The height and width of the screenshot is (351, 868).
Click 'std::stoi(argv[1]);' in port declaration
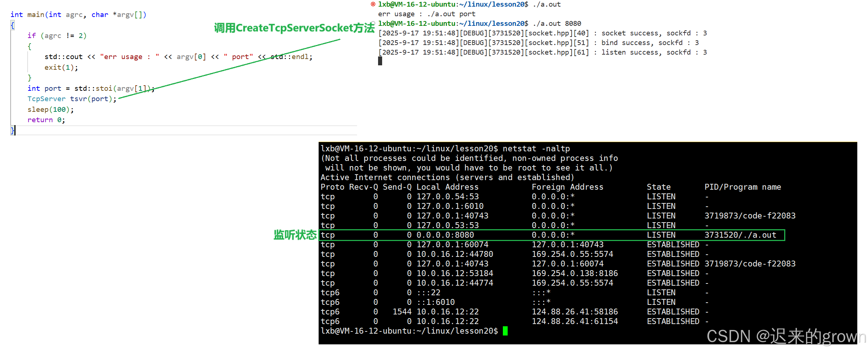point(114,89)
